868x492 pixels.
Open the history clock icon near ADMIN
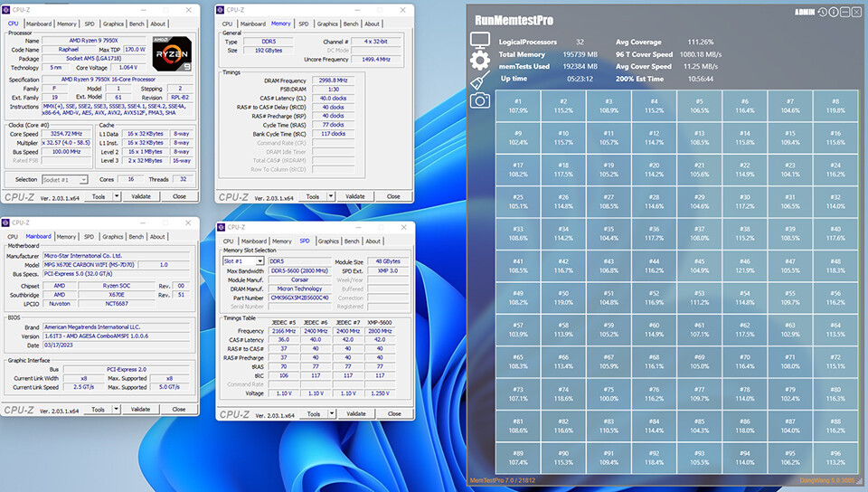pyautogui.click(x=823, y=12)
